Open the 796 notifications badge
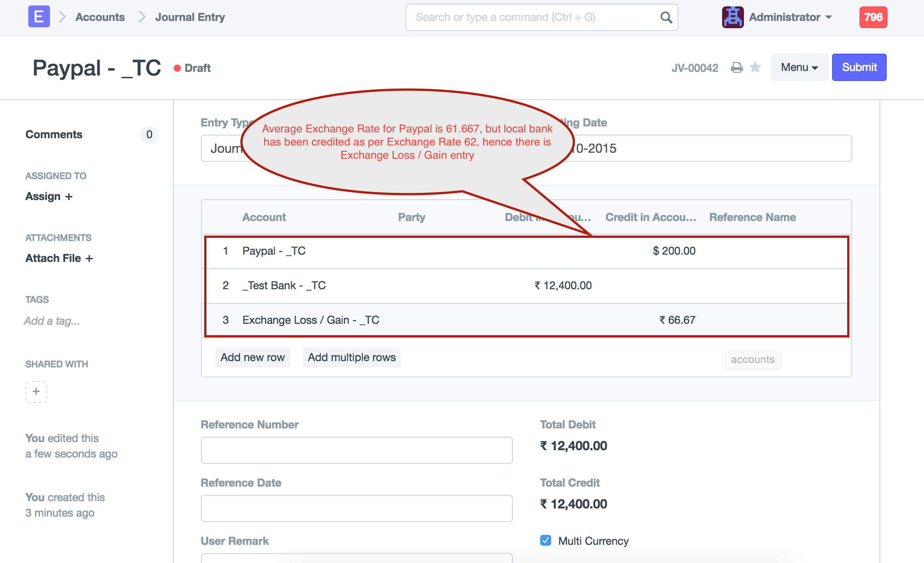Viewport: 924px width, 563px height. [x=873, y=17]
